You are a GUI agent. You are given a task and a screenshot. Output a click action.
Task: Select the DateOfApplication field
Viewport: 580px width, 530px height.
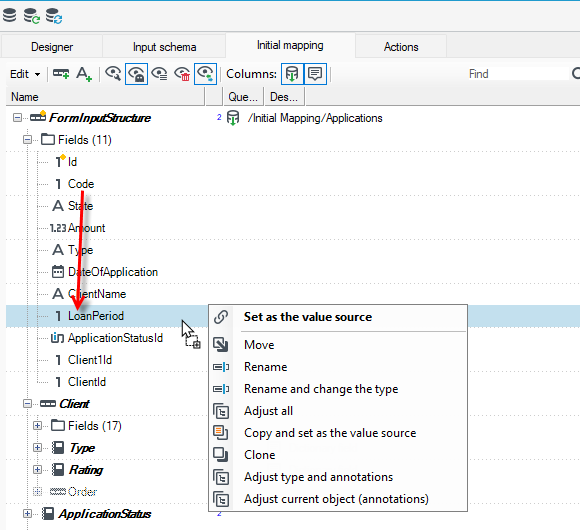pyautogui.click(x=113, y=272)
